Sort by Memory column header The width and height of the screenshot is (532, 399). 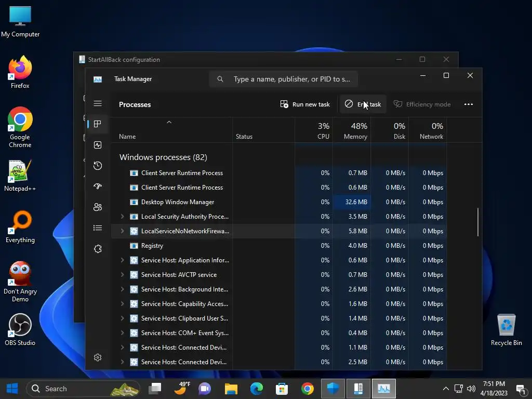click(x=352, y=130)
